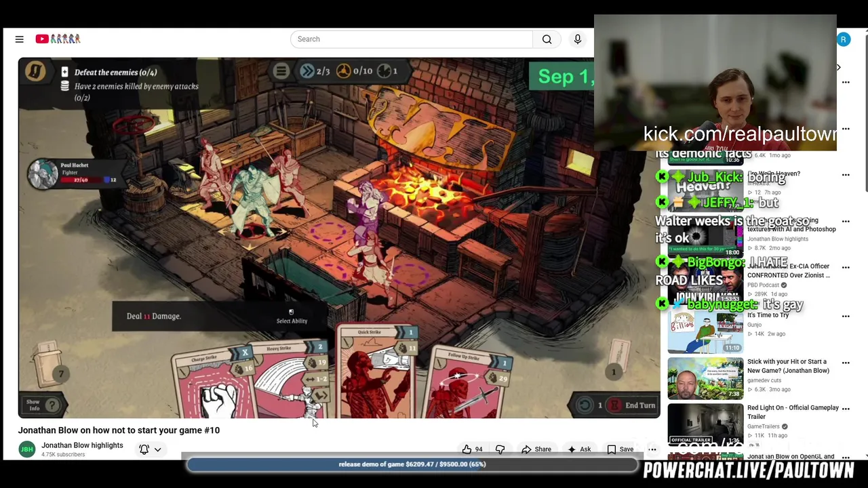
Task: Open "Red Light On - Official Gameplay Trailer" title
Action: [793, 412]
